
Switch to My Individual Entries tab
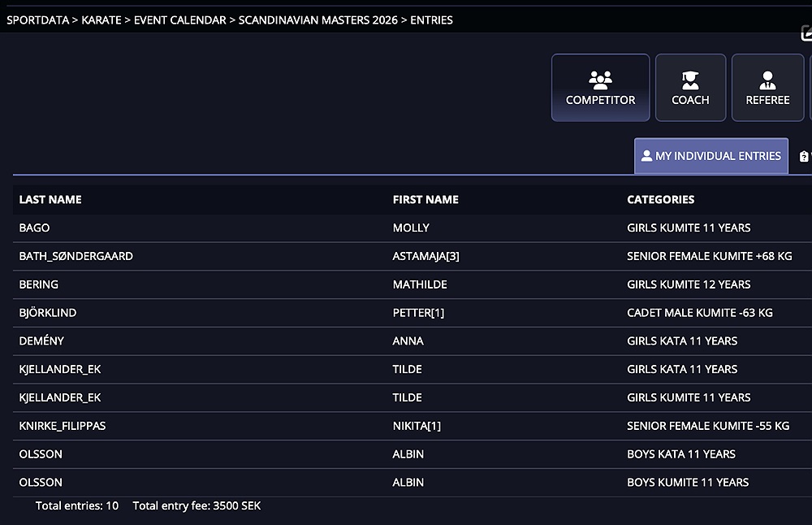tap(710, 156)
